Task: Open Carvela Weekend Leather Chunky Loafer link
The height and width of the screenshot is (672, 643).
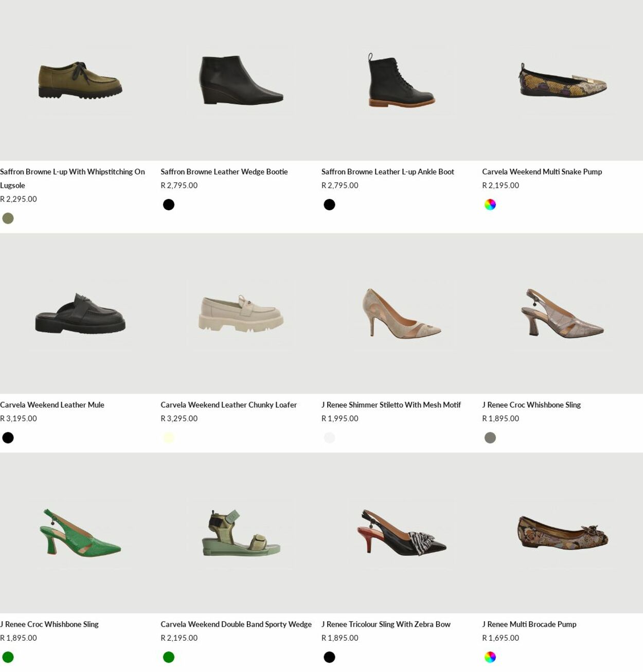Action: point(228,405)
